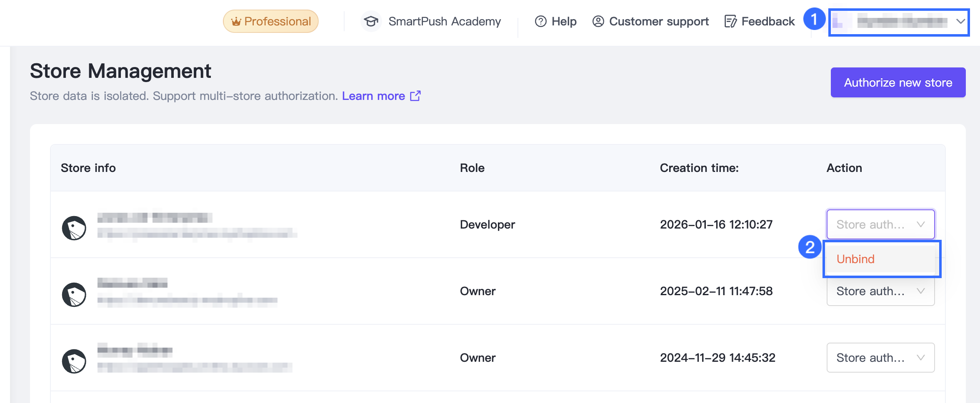Collapse the Developer row Store auth dropdown

coord(880,224)
